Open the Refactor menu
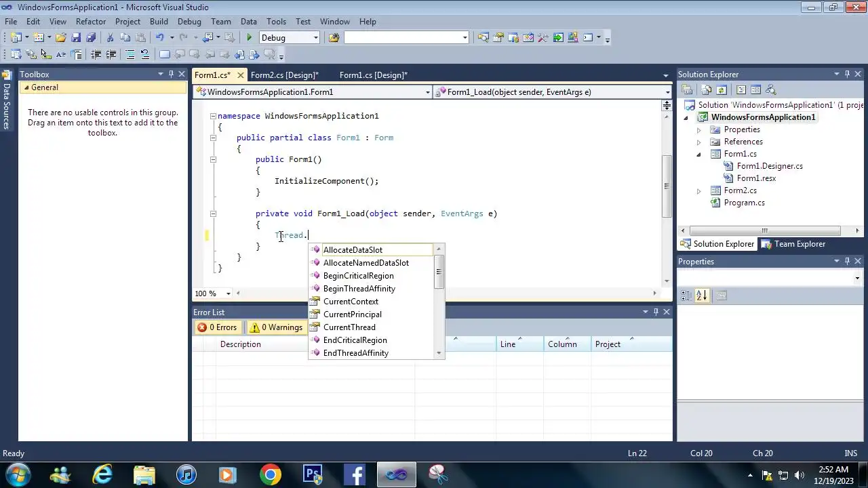The height and width of the screenshot is (488, 868). tap(91, 22)
